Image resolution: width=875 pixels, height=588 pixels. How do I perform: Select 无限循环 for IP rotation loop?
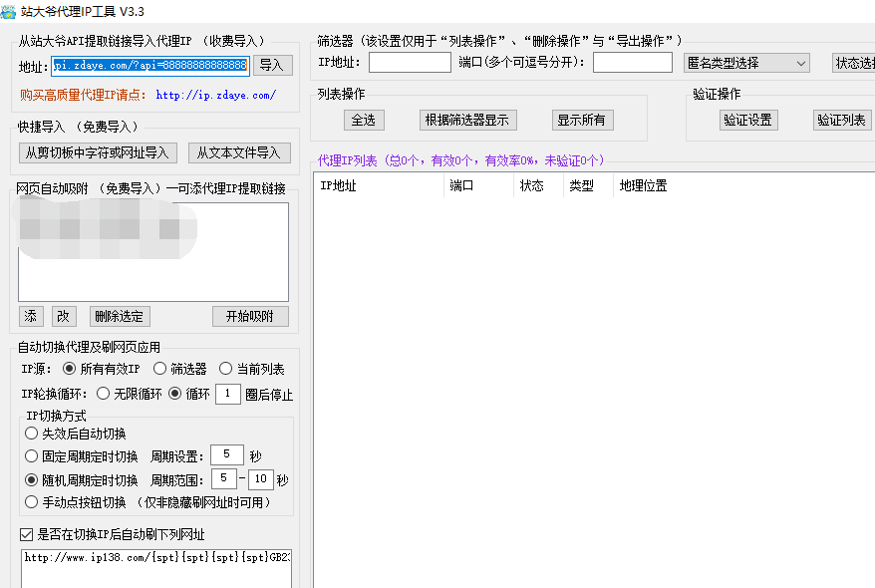click(104, 393)
